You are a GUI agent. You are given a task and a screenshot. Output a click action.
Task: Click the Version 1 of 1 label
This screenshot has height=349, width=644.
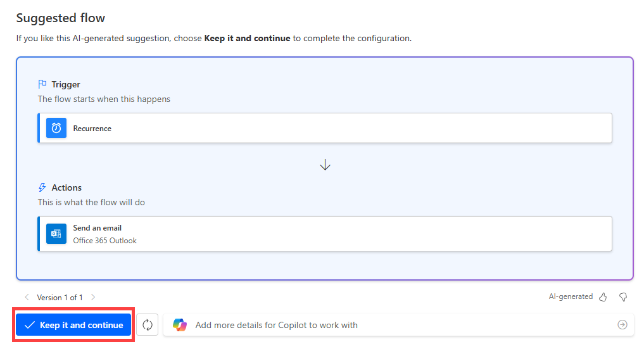coord(60,297)
